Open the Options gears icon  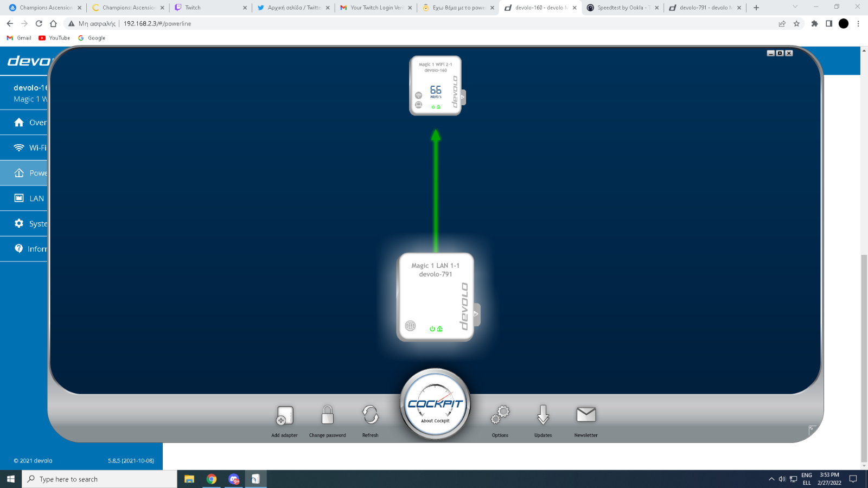click(500, 415)
